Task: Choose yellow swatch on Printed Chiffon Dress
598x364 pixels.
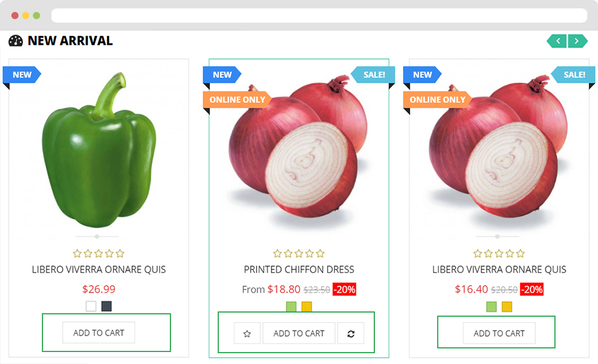Action: point(307,307)
